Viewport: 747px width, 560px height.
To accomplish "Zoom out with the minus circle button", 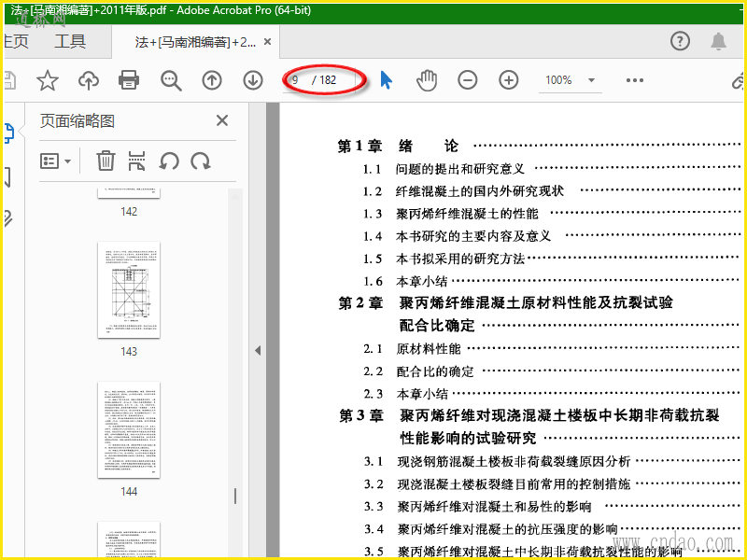I will tap(468, 80).
